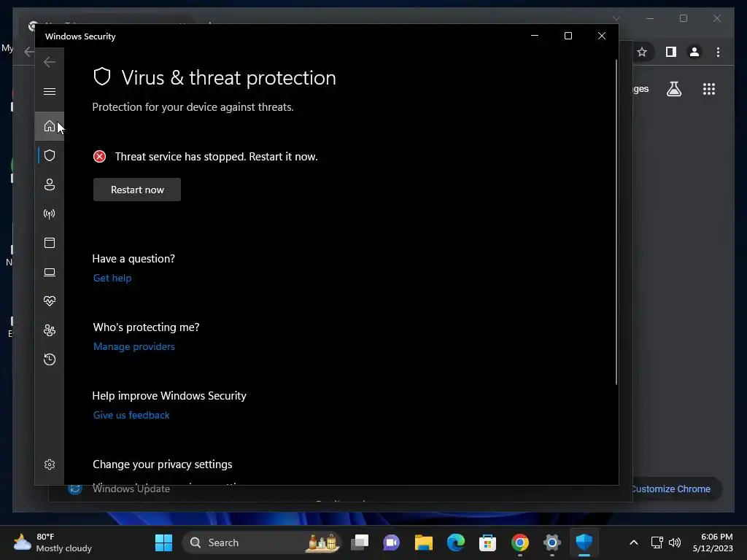
Task: Click the Virus & threat protection heading
Action: (x=228, y=77)
